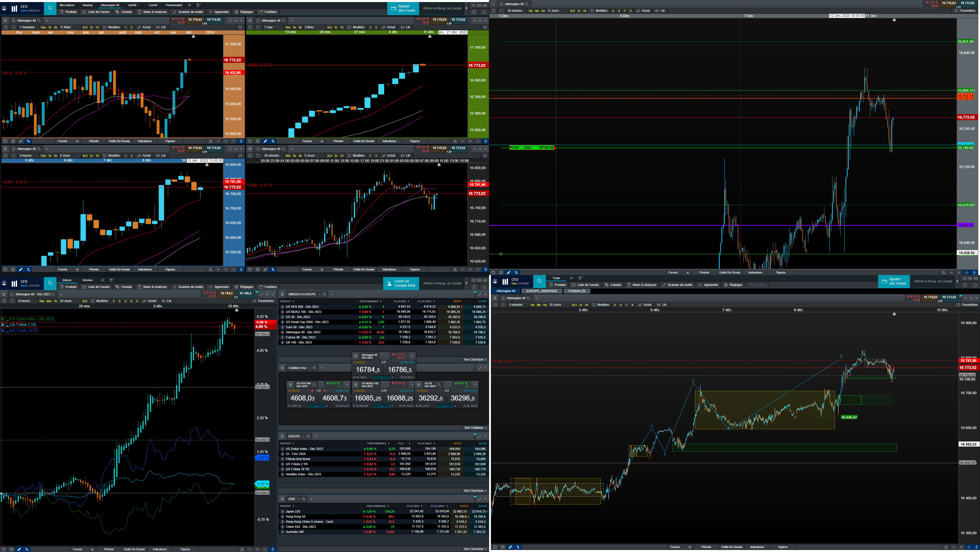Open settings gear of the 1 Jour chart
980x552 pixels.
click(x=485, y=27)
